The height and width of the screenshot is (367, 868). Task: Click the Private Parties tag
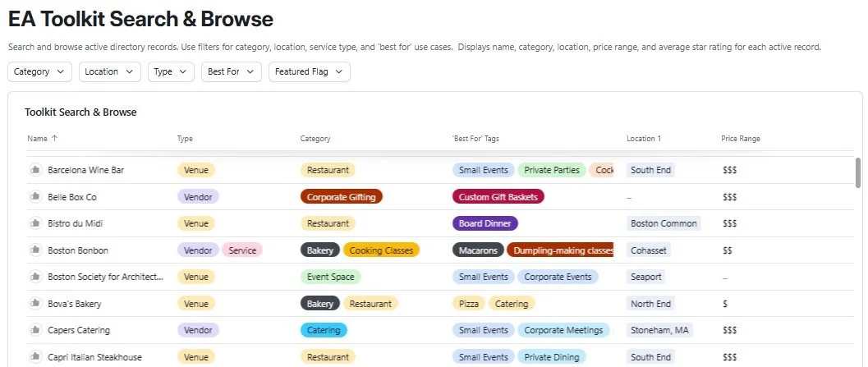point(552,170)
